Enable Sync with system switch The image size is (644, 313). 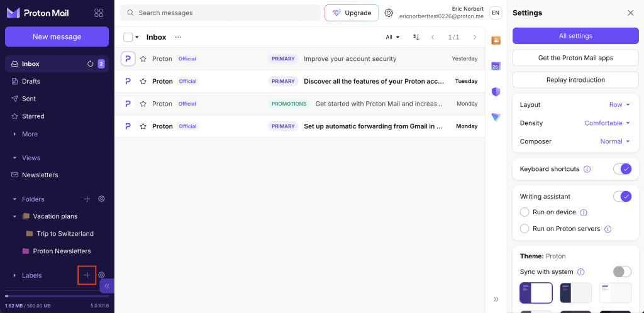click(x=622, y=272)
